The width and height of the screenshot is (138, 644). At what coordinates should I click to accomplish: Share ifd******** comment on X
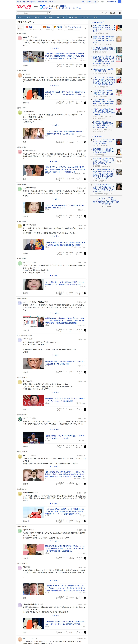[85, 254]
